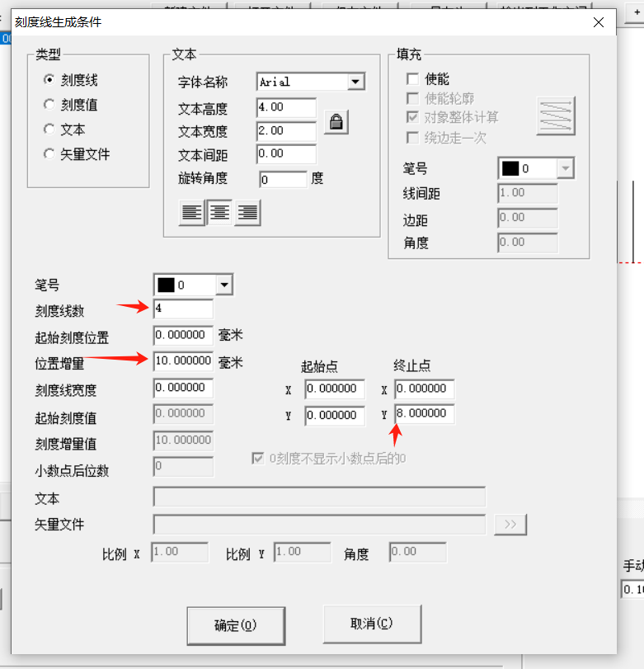Toggle the aspect ratio lock icon
The width and height of the screenshot is (644, 669).
pos(336,122)
